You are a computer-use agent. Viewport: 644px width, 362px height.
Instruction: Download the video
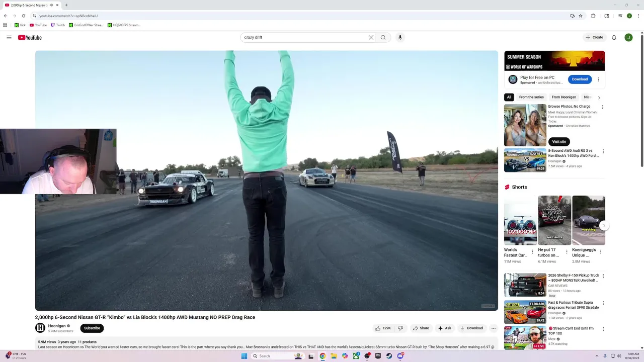tap(471, 328)
